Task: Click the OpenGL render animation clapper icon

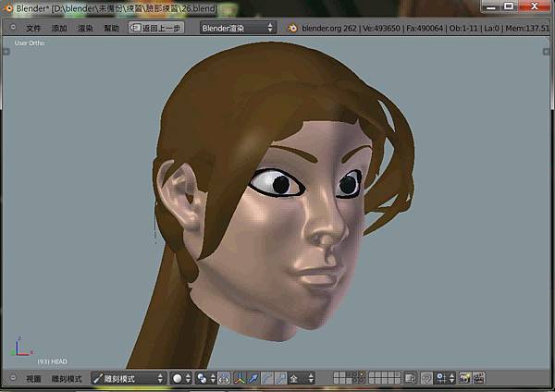Action: click(x=479, y=378)
